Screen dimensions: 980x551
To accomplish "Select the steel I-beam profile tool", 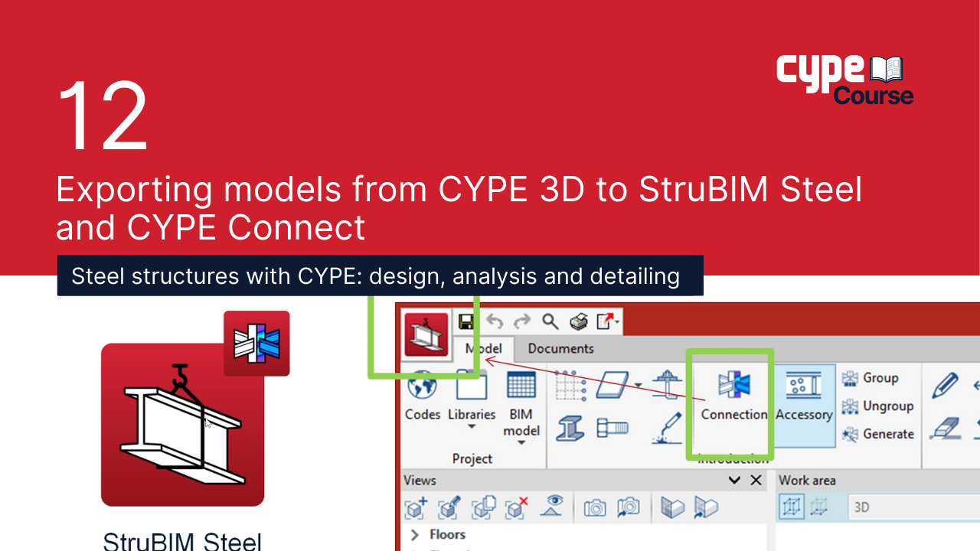I will [x=570, y=428].
